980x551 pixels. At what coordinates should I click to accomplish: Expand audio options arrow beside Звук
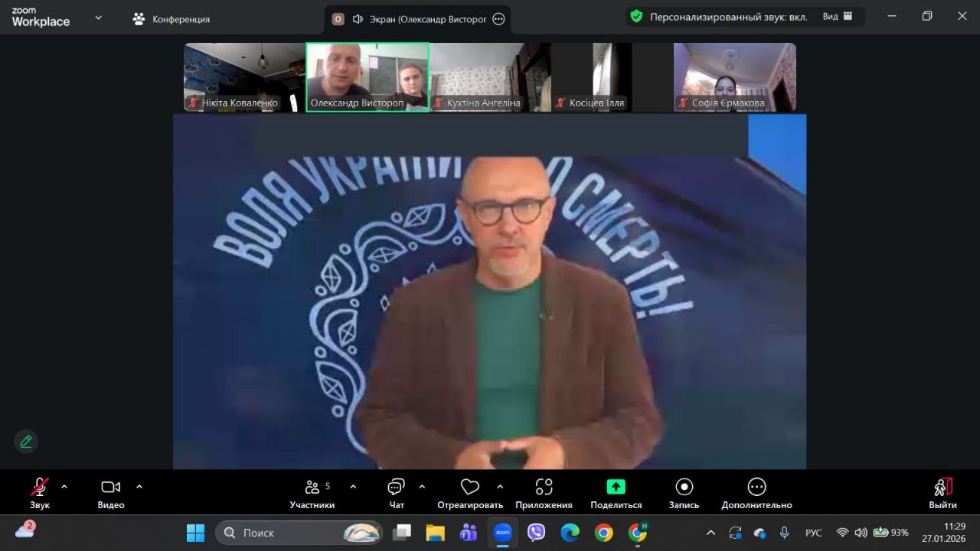pos(64,487)
